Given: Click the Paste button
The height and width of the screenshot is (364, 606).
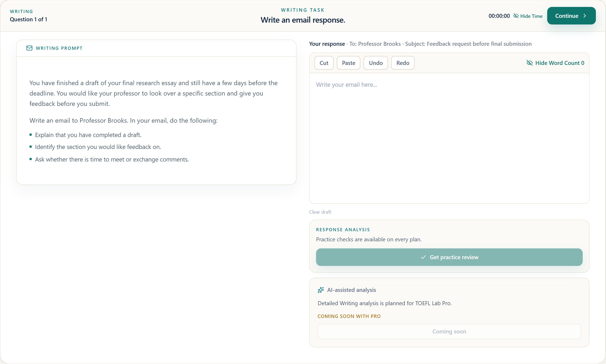Looking at the screenshot, I should coord(348,63).
